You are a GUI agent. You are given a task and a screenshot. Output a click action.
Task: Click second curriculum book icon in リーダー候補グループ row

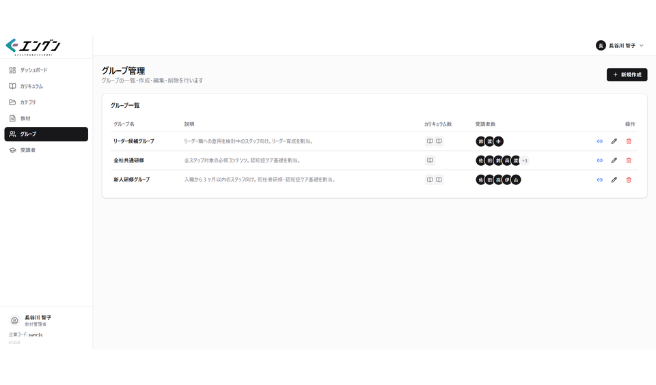pyautogui.click(x=439, y=141)
